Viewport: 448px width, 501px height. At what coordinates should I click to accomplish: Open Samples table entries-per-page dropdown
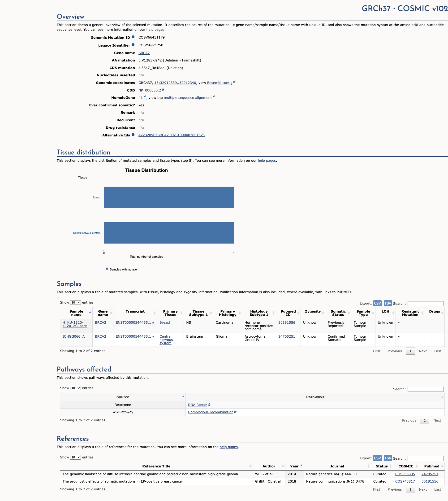tap(75, 302)
